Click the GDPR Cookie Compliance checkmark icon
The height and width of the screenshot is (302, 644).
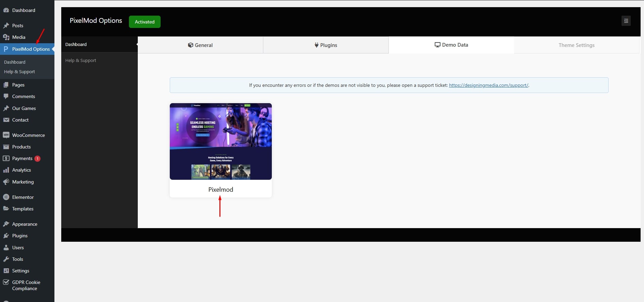(x=6, y=282)
